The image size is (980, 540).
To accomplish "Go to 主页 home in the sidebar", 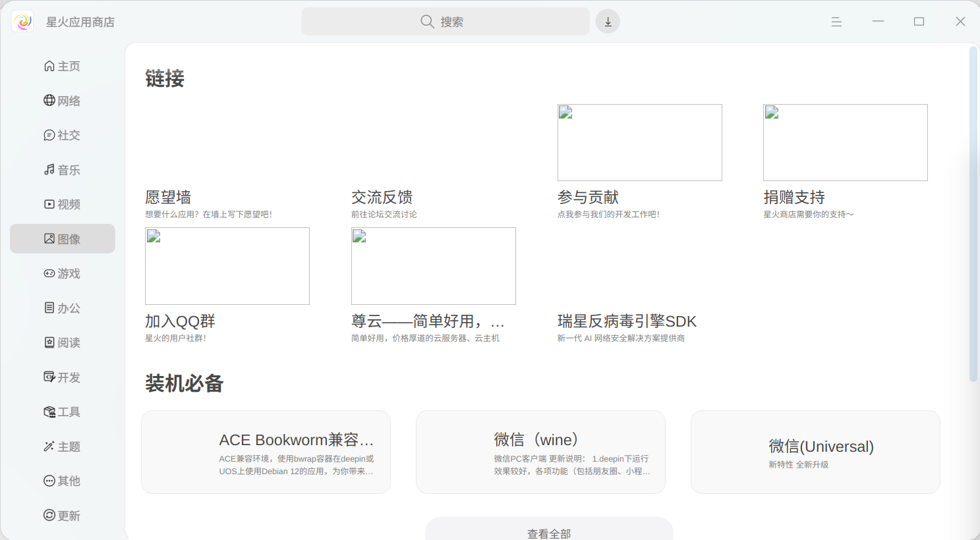I will point(63,66).
